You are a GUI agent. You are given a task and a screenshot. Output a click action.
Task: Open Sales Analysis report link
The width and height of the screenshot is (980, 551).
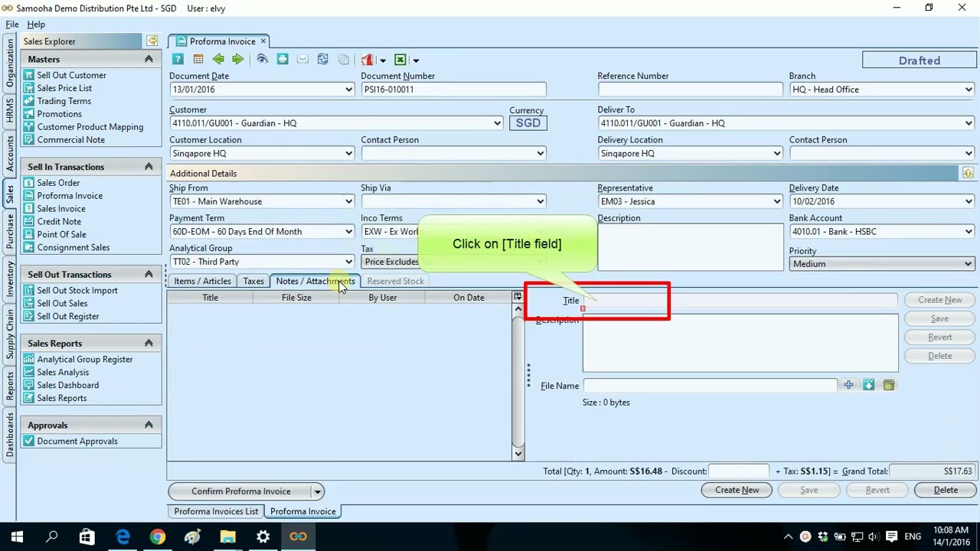63,372
